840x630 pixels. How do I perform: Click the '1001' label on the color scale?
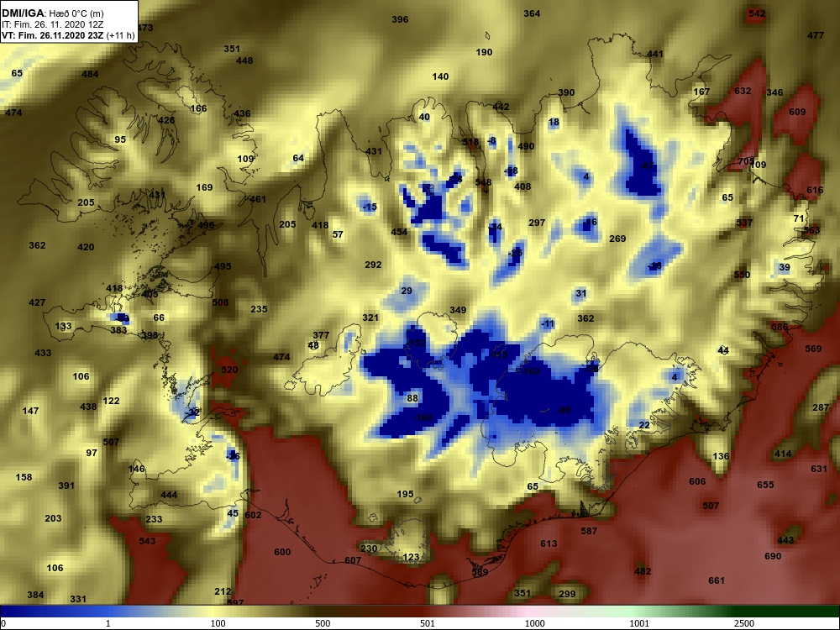(639, 623)
